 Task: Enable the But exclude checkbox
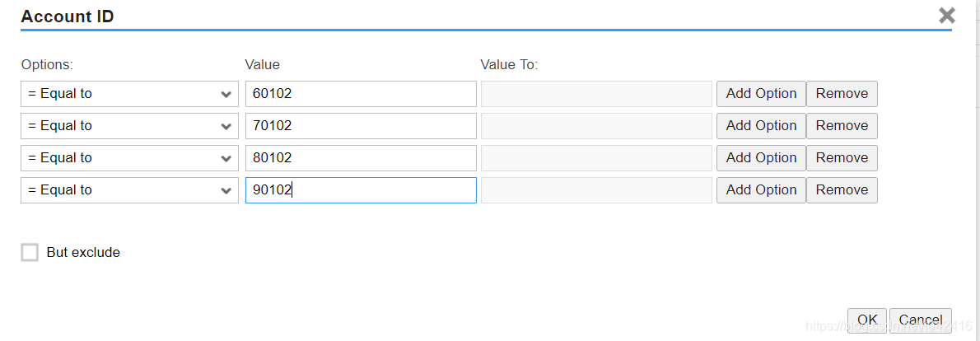tap(30, 252)
